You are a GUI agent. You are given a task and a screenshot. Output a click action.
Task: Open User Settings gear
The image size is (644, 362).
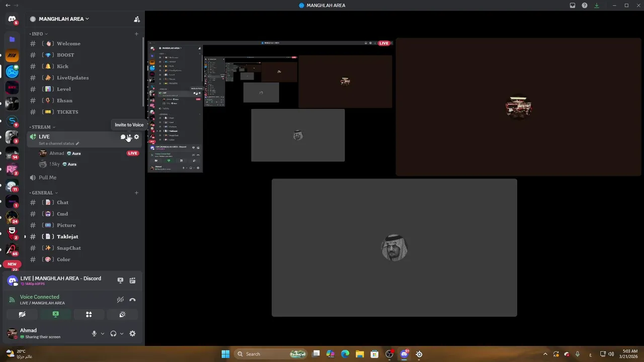tap(132, 333)
